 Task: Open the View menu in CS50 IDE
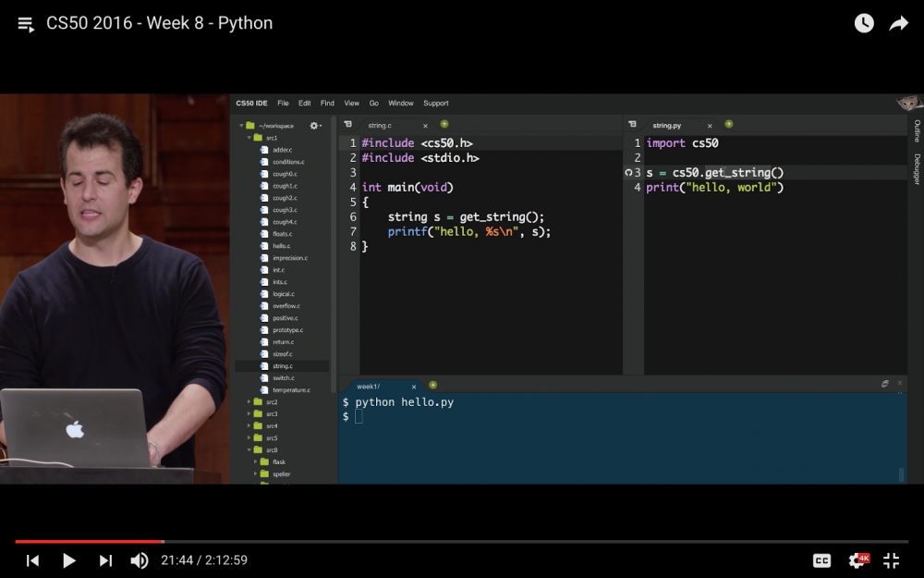click(x=351, y=104)
